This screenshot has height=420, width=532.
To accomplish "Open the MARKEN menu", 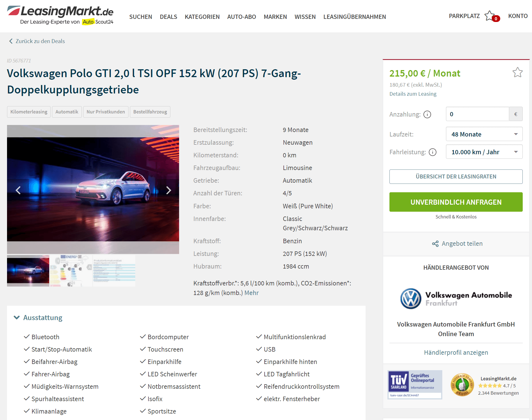I will (x=275, y=17).
